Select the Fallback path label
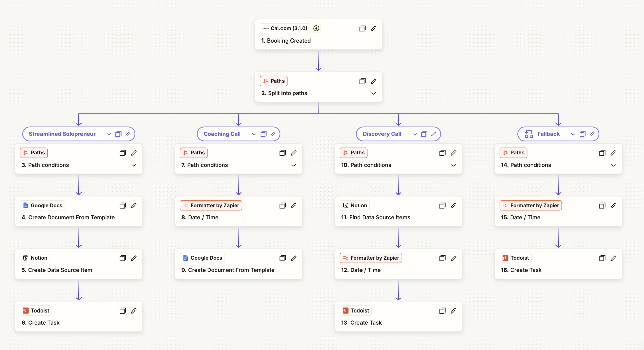Screen dimensions: 644x350 click(548, 134)
